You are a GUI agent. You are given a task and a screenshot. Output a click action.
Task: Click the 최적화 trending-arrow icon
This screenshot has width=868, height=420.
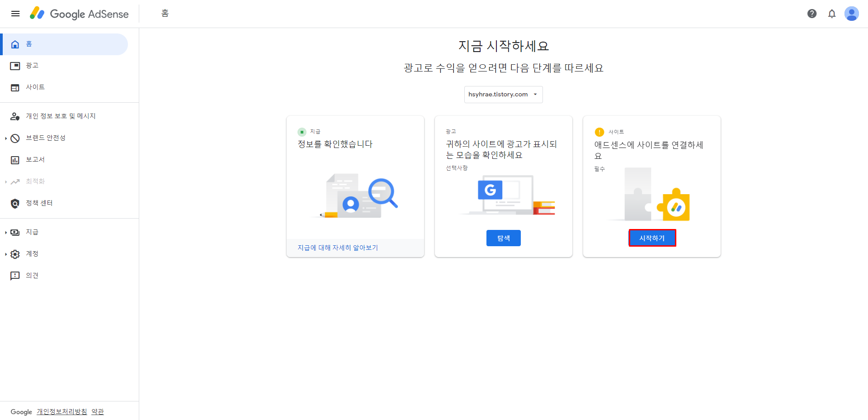[15, 182]
